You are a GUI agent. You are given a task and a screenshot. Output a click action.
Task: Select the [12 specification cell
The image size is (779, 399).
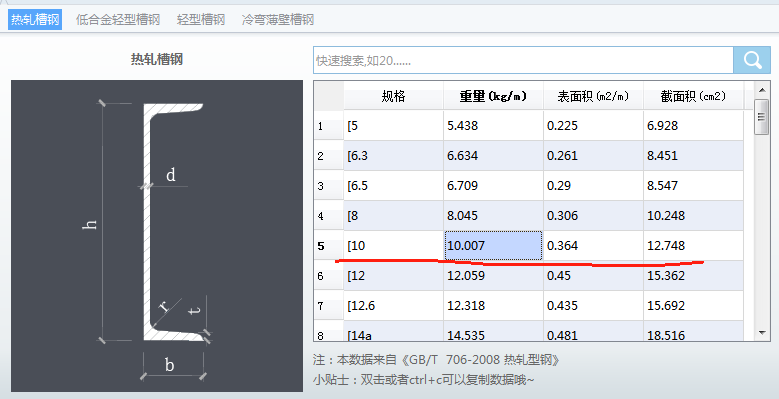tap(393, 276)
